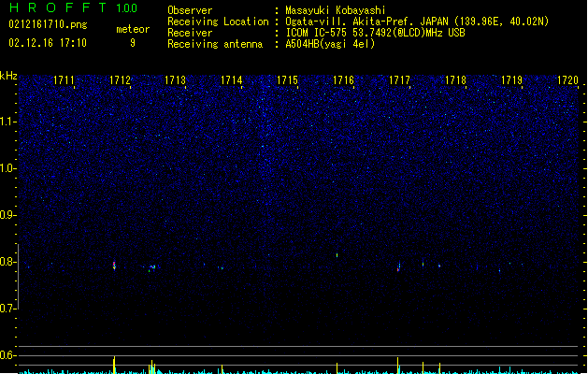Image resolution: width=588 pixels, height=374 pixels.
Task: Click the kHz axis unit label
Action: 8,76
